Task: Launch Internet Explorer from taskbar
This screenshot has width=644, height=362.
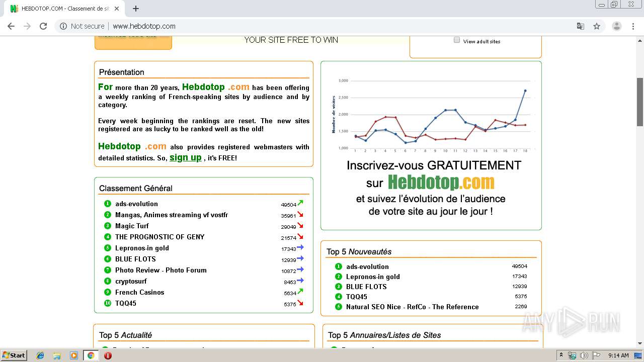Action: pos(40,355)
